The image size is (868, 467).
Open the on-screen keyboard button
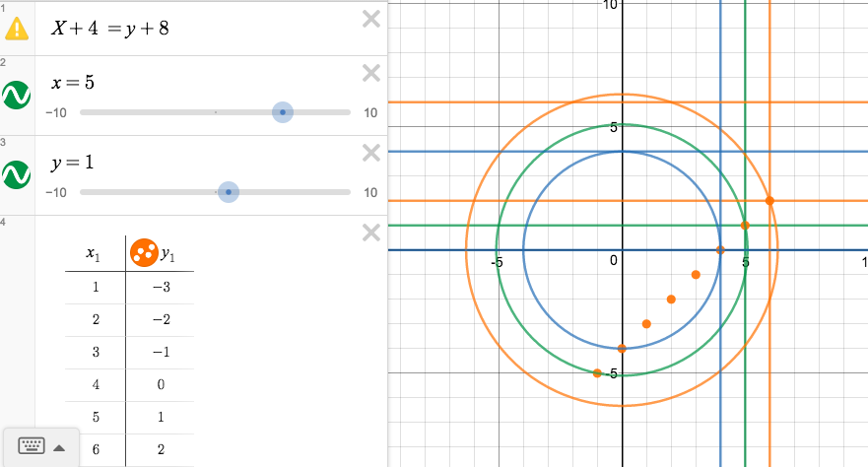pyautogui.click(x=31, y=446)
